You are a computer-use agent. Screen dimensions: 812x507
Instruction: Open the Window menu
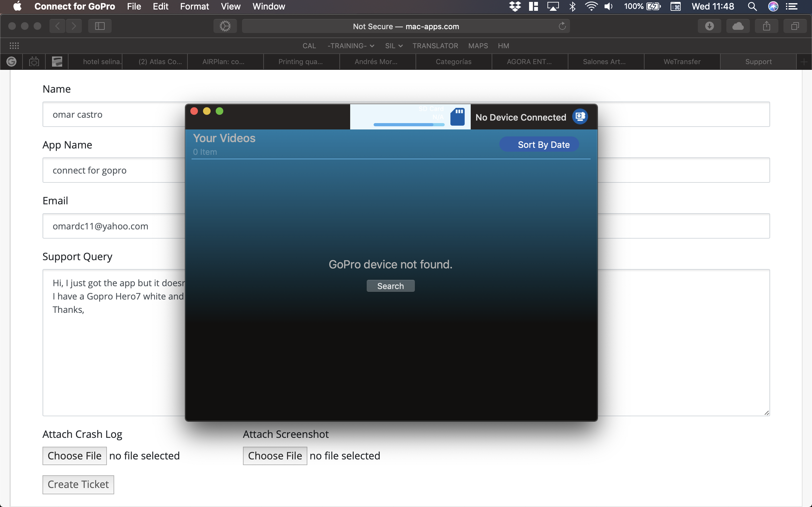tap(269, 6)
